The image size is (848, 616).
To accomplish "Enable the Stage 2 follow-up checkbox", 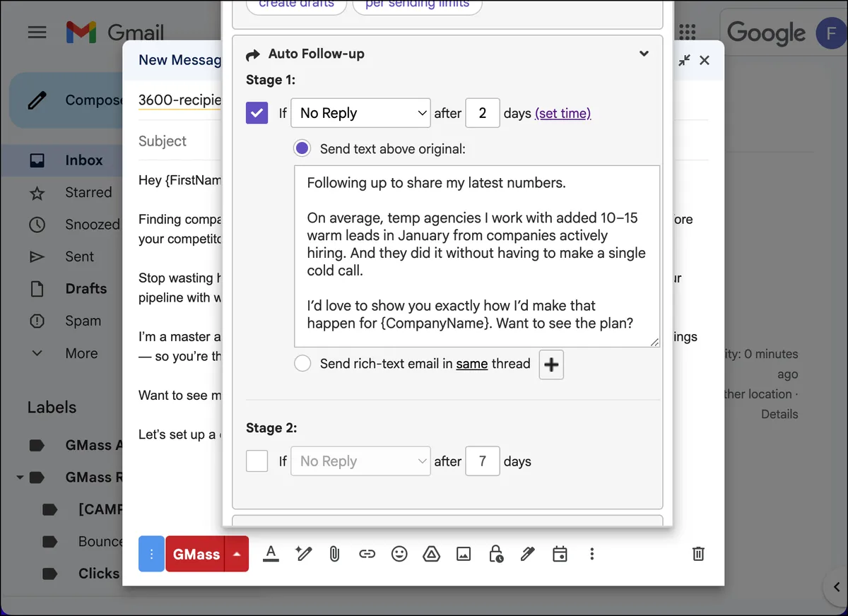I will (257, 461).
